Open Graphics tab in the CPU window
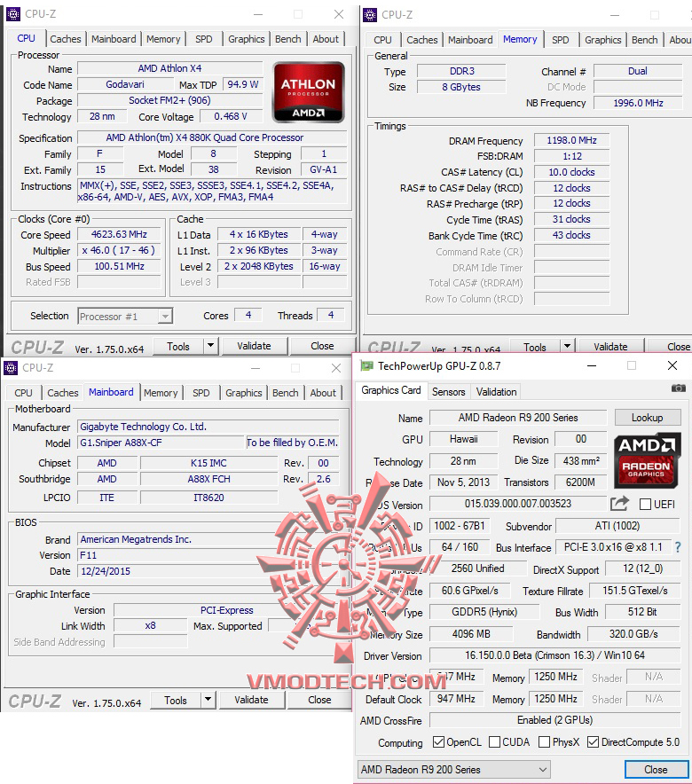The width and height of the screenshot is (692, 784). [x=246, y=39]
